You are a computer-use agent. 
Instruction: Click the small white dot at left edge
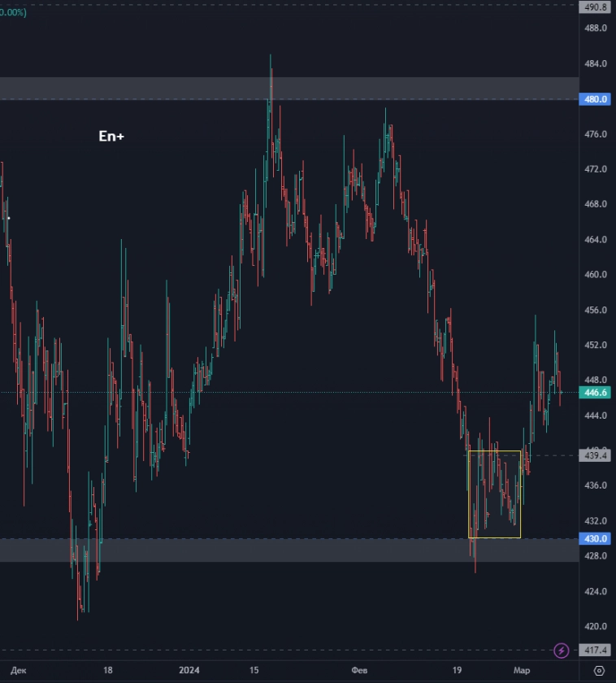pos(9,218)
